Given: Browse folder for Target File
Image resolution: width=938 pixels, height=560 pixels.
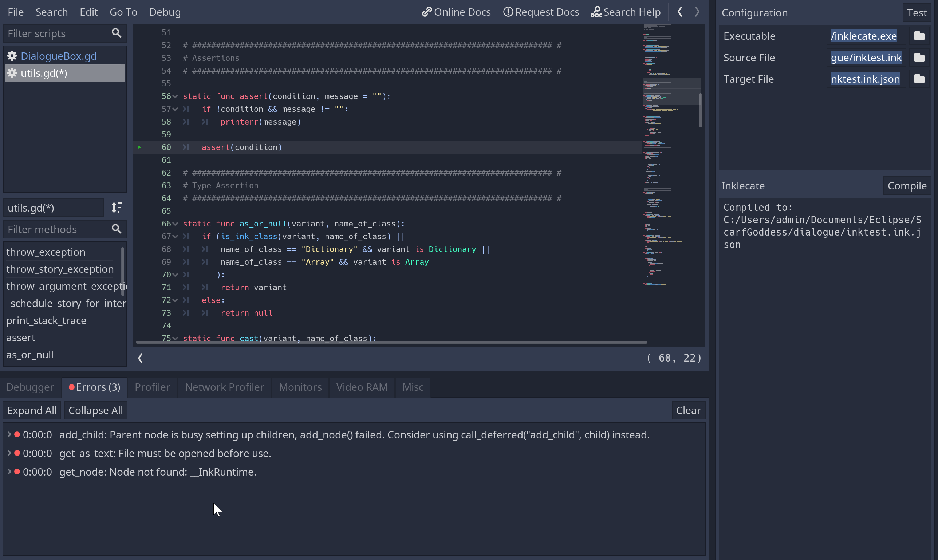Looking at the screenshot, I should 919,79.
